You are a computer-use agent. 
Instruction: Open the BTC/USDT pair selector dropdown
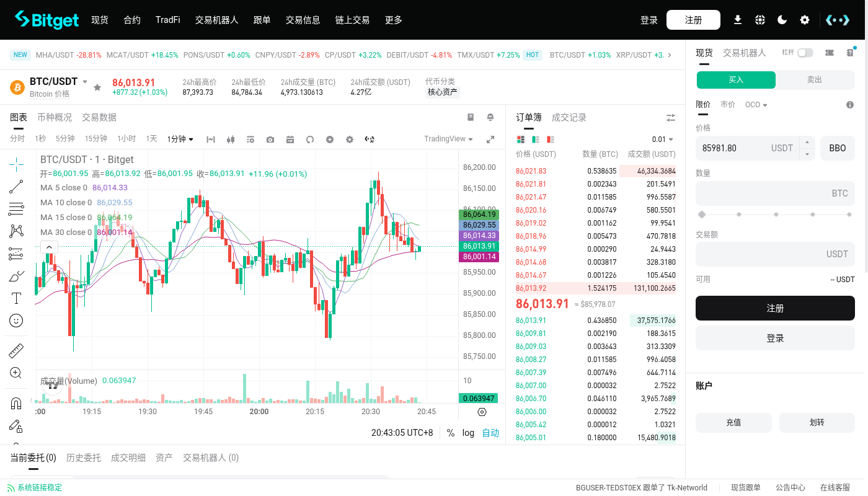click(x=85, y=82)
